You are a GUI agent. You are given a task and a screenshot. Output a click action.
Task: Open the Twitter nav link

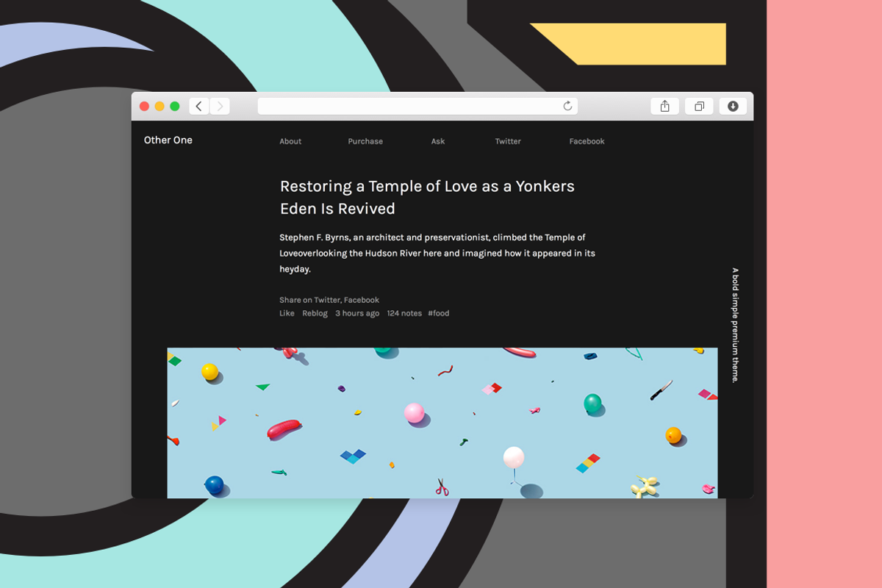[508, 141]
